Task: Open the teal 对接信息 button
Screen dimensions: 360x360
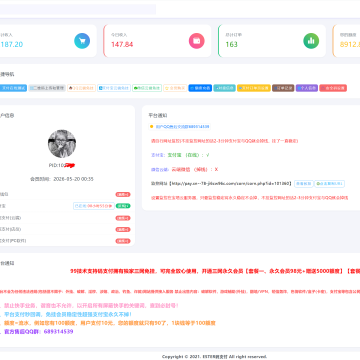Action: coord(224,88)
